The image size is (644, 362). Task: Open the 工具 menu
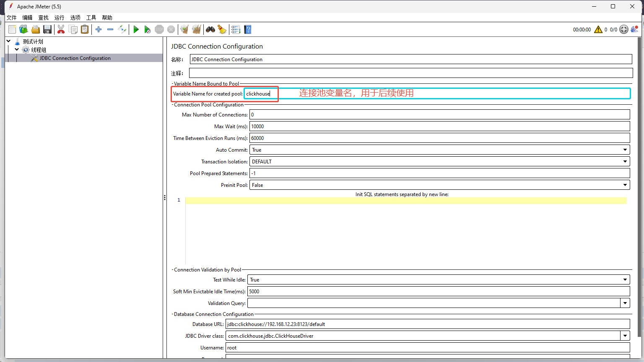[x=91, y=18]
